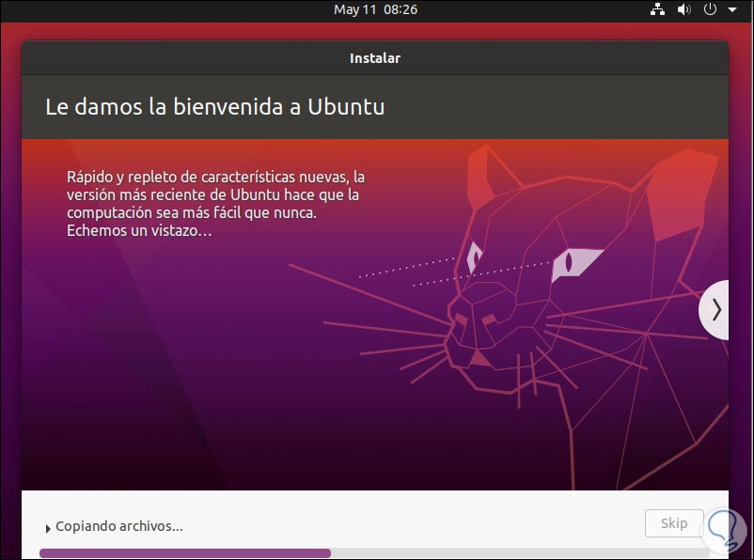Click the purple installation progress bar

(374, 553)
